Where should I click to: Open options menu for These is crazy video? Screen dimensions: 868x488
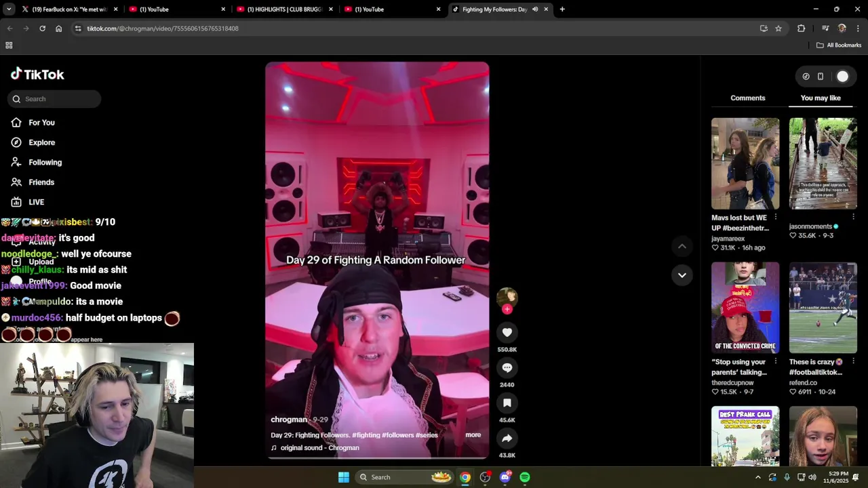853,361
